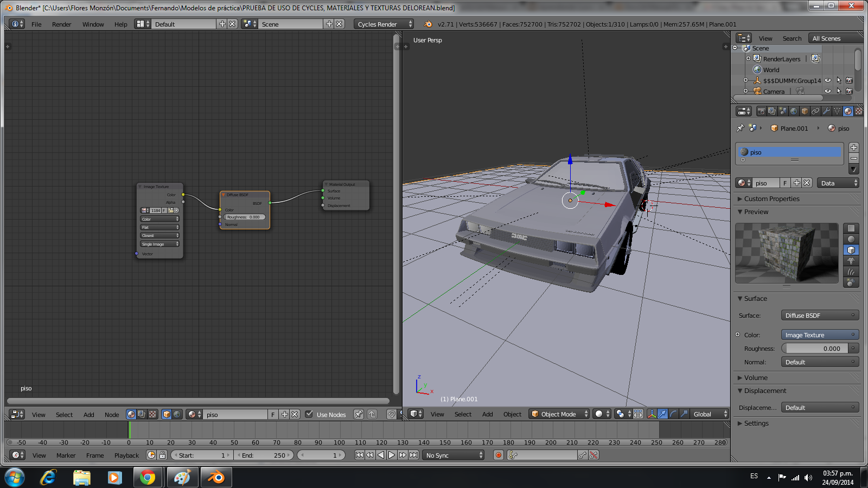Image resolution: width=868 pixels, height=488 pixels.
Task: Click the Diffuse BSDF surface button
Action: pyautogui.click(x=819, y=316)
